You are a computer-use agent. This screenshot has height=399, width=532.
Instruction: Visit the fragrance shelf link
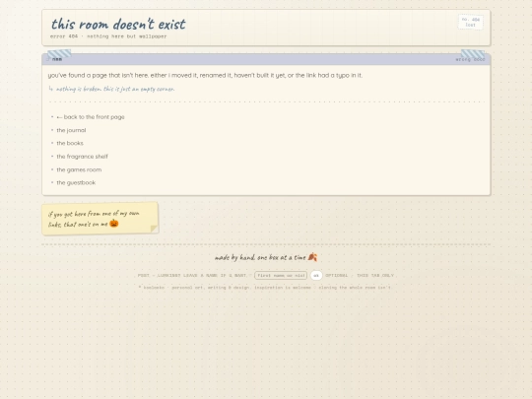pyautogui.click(x=82, y=157)
